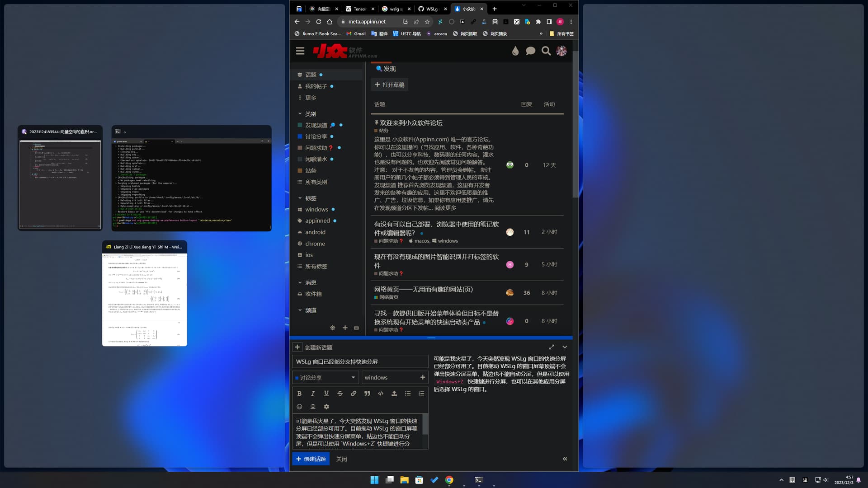The width and height of the screenshot is (868, 488).
Task: Select 我的帖子 in the sidebar
Action: tap(316, 86)
